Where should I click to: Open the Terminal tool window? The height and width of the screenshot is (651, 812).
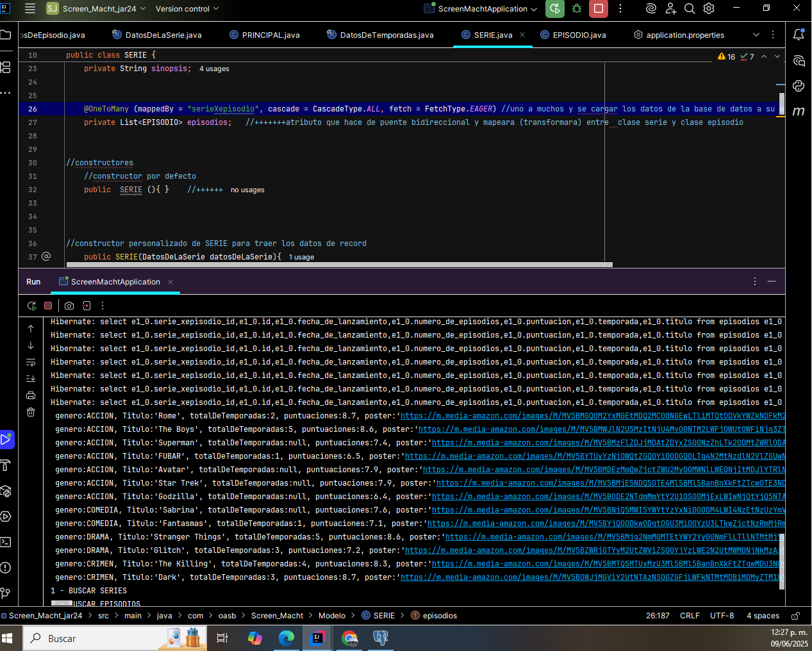click(x=6, y=542)
